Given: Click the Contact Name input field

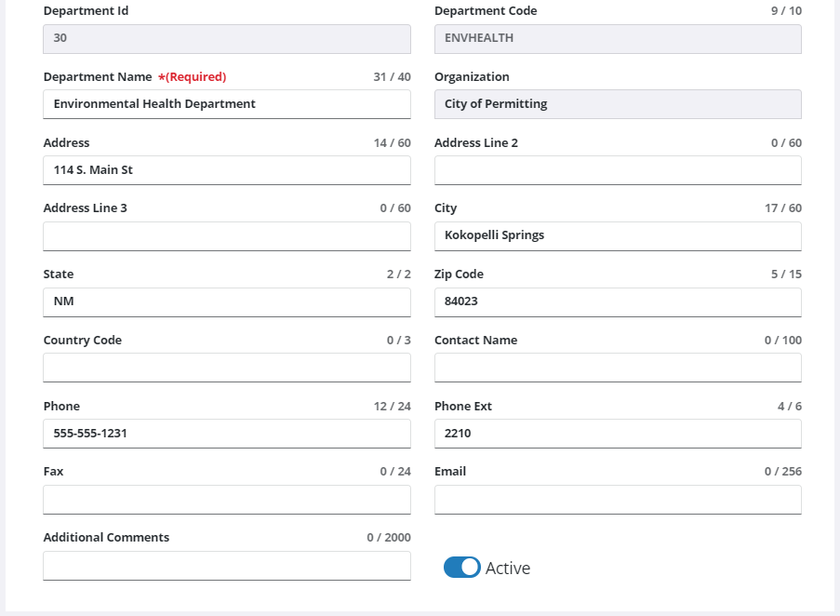Looking at the screenshot, I should point(617,368).
